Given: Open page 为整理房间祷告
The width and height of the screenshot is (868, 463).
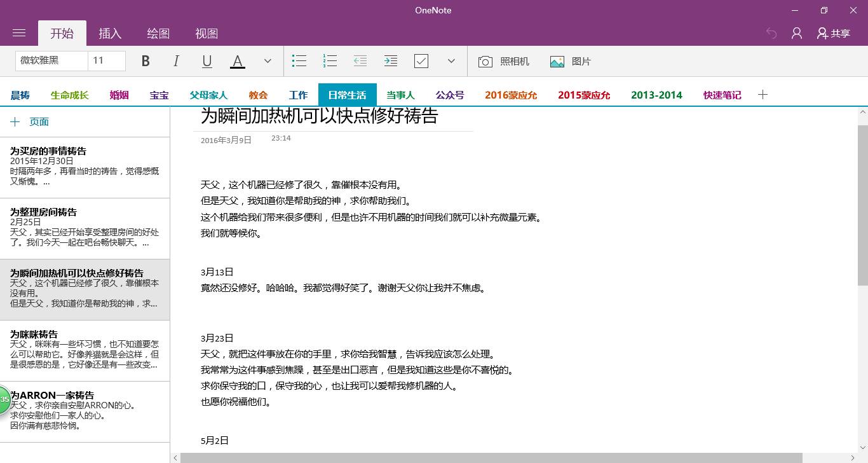Looking at the screenshot, I should pyautogui.click(x=85, y=228).
